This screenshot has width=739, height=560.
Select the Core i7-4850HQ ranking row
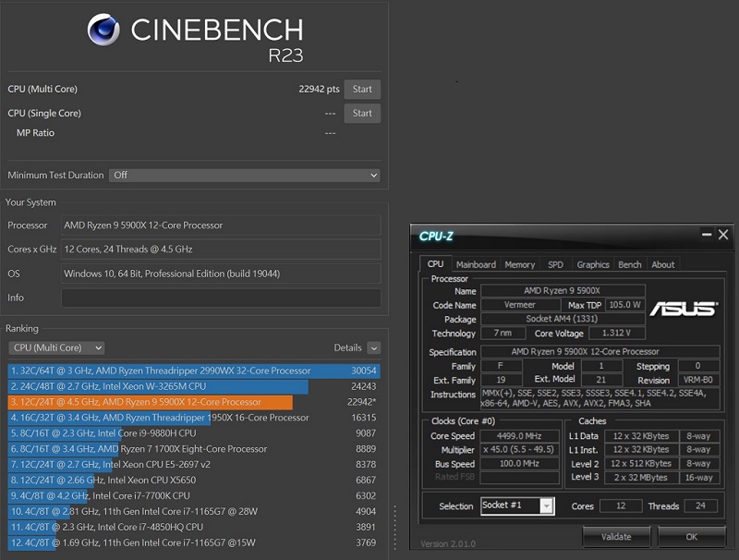click(x=194, y=527)
